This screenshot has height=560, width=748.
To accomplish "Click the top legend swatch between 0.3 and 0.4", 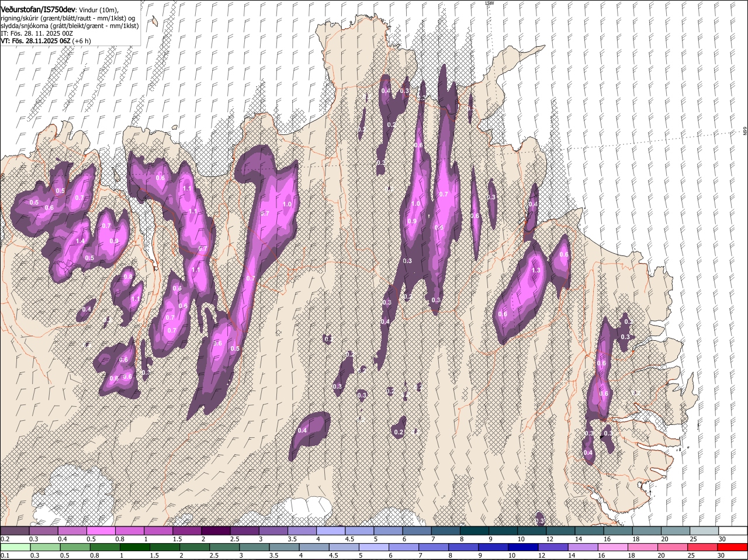I will click(x=43, y=531).
